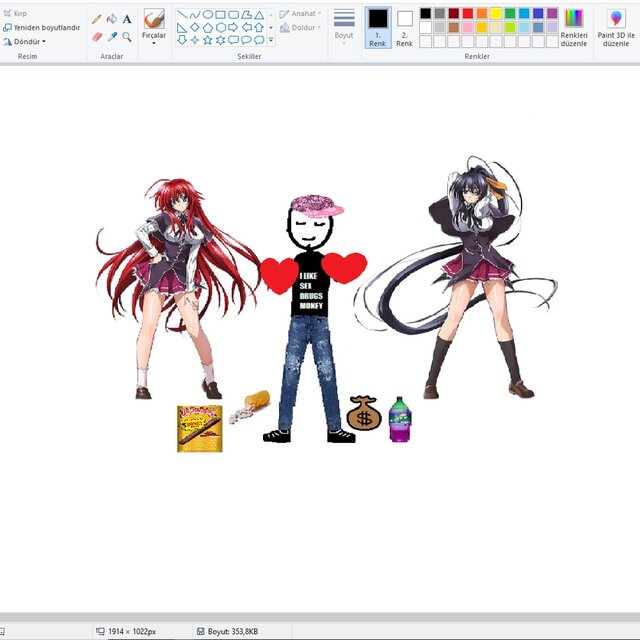Choose the Triangle shape

click(x=259, y=15)
